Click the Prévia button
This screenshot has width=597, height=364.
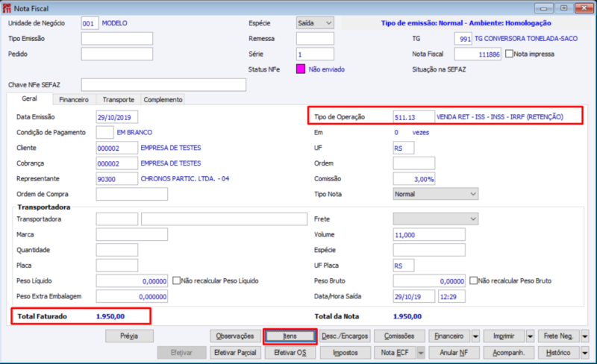tap(129, 336)
